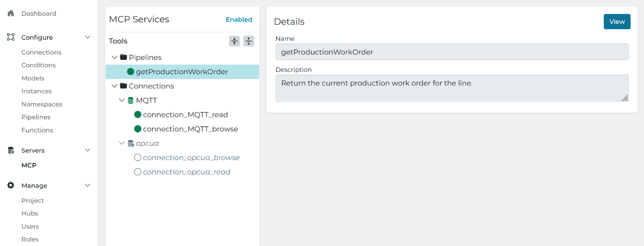Go to Namespaces in the sidebar
The width and height of the screenshot is (644, 246).
tap(42, 104)
